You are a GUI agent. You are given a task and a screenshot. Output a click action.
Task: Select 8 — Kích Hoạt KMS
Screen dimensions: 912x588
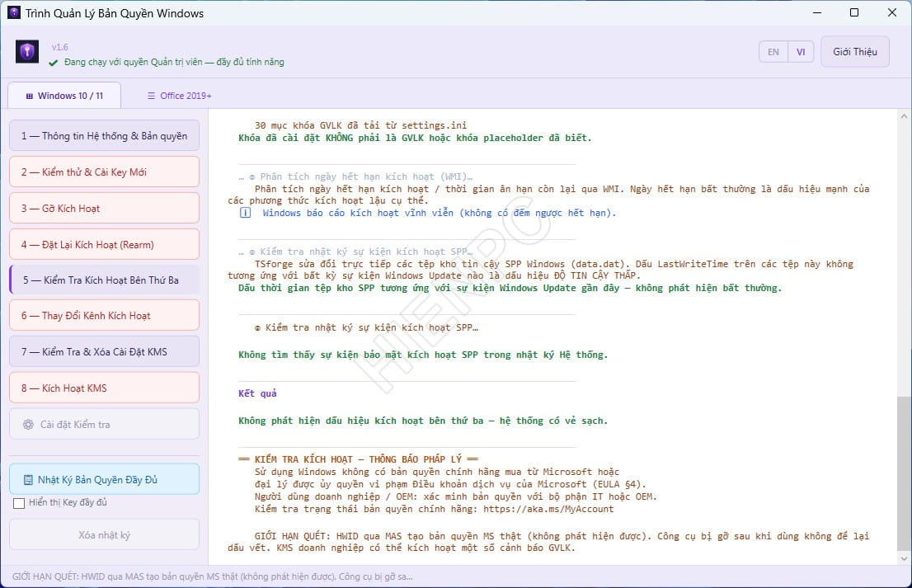point(104,388)
